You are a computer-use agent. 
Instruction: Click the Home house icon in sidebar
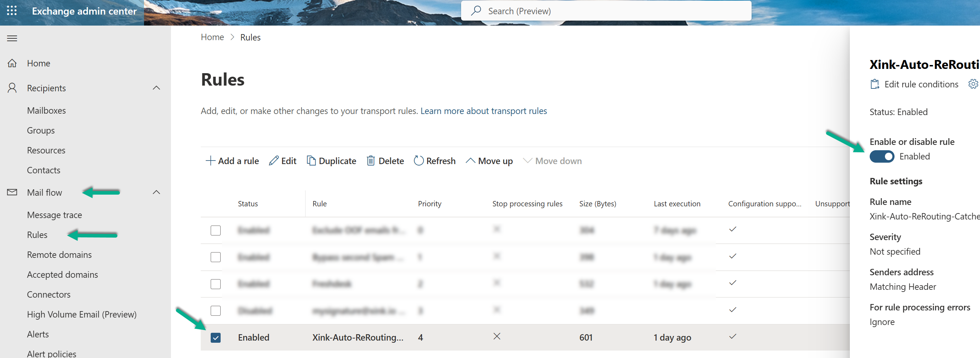[12, 63]
